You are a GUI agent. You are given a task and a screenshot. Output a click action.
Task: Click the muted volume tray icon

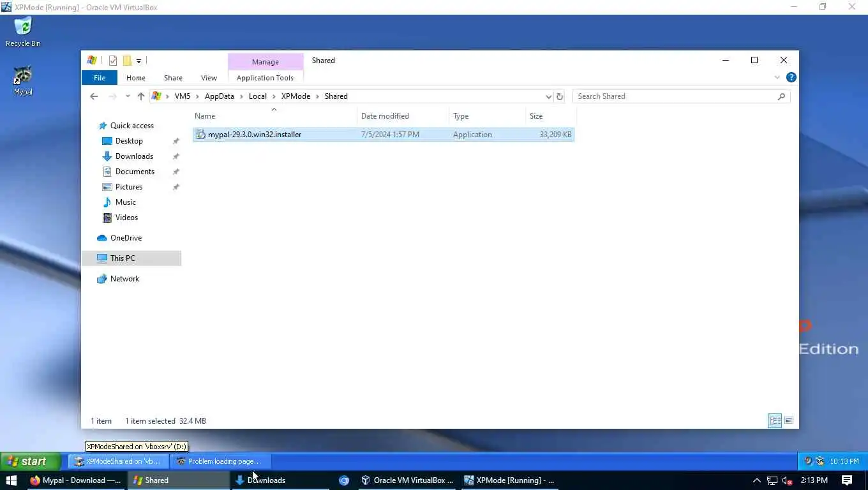pos(788,480)
